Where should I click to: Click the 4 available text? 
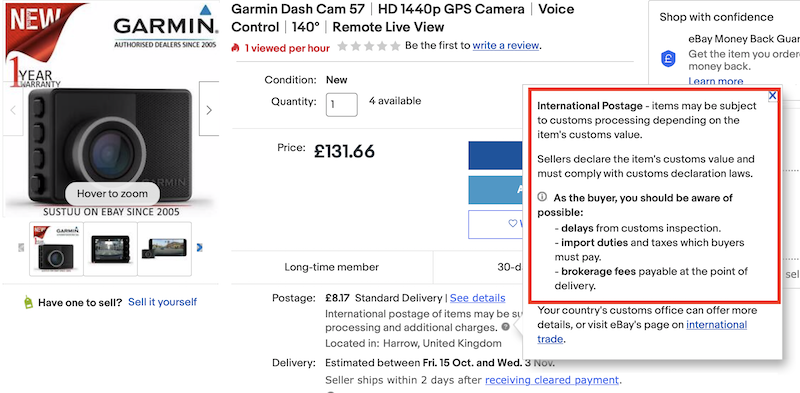click(395, 101)
